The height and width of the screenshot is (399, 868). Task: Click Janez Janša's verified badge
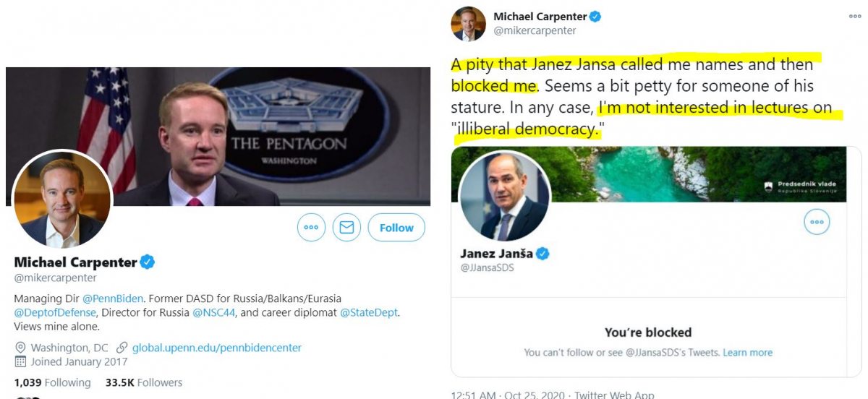click(x=542, y=254)
